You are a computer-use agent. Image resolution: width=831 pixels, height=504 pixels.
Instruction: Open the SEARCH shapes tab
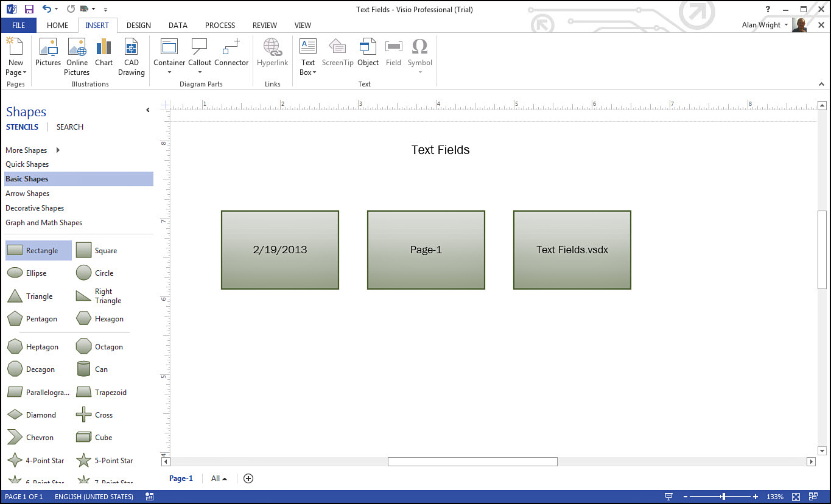(70, 127)
